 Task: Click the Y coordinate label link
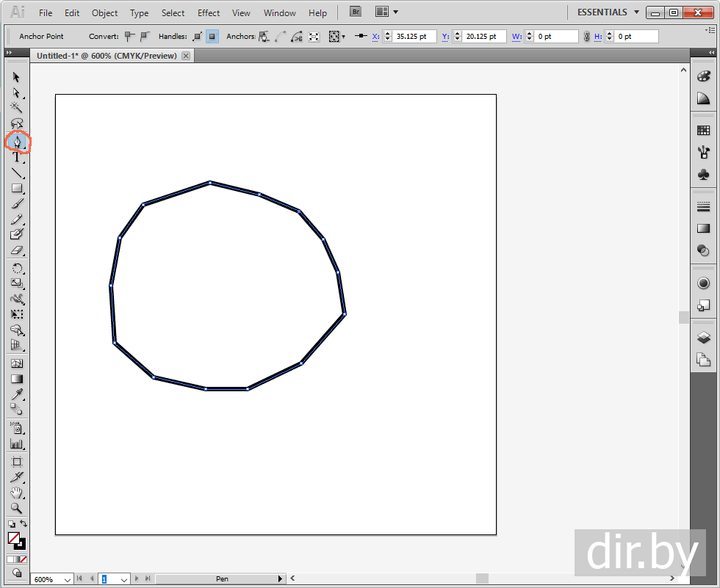click(445, 36)
